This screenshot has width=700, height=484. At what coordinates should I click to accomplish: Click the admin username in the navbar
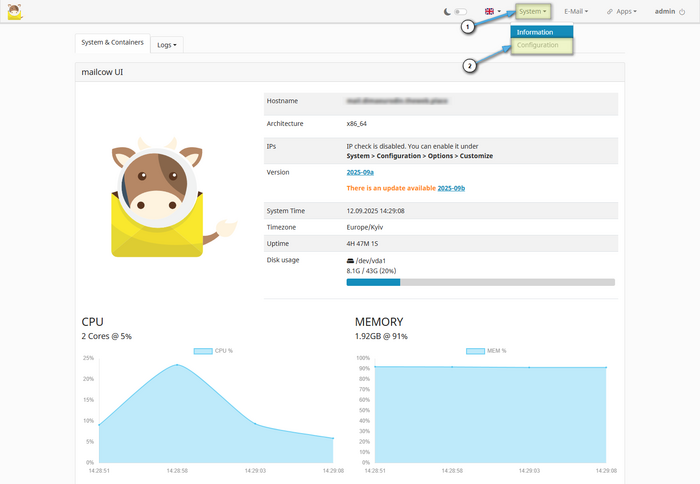click(x=665, y=11)
